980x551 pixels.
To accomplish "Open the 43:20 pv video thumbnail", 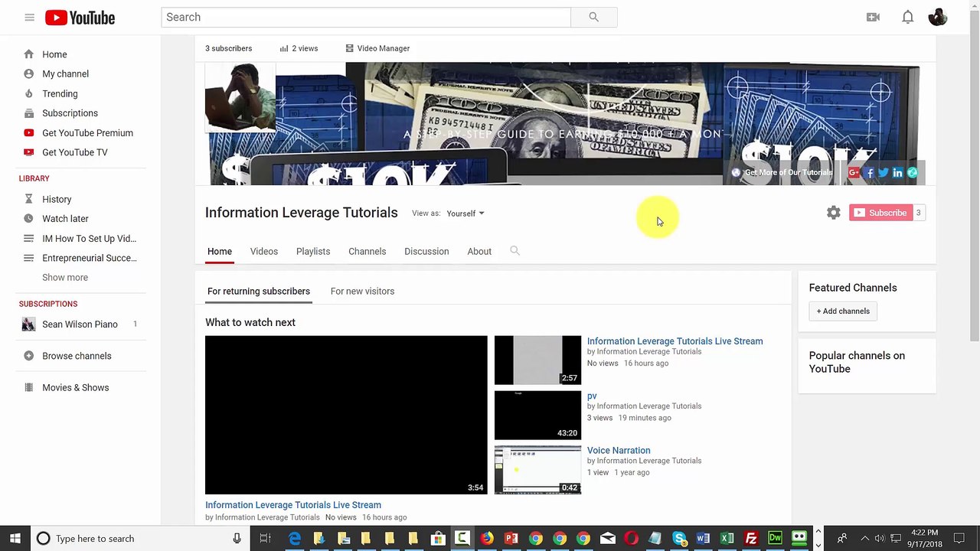I will click(x=537, y=415).
